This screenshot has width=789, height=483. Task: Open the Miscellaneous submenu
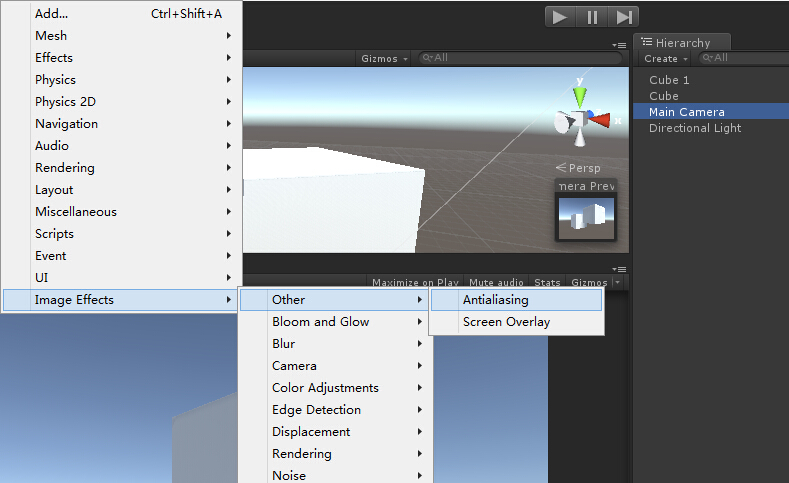pyautogui.click(x=122, y=211)
